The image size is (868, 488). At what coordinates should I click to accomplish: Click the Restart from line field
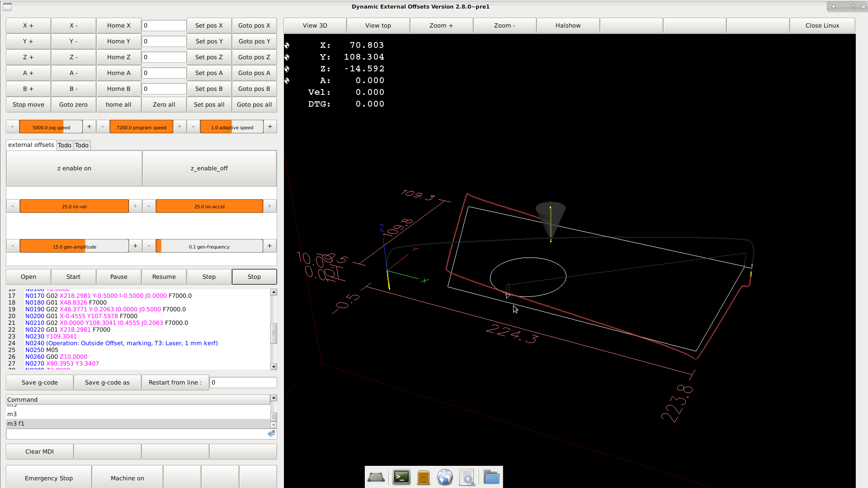tap(243, 382)
